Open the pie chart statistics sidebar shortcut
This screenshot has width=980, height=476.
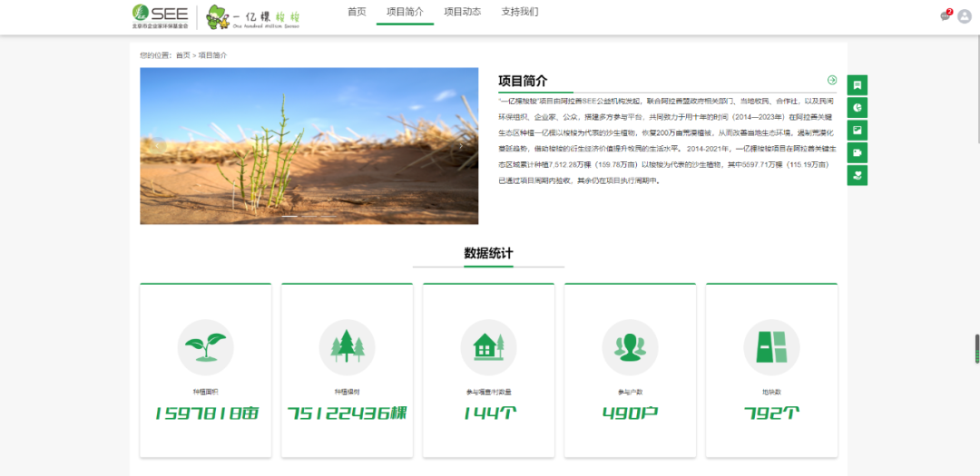857,108
